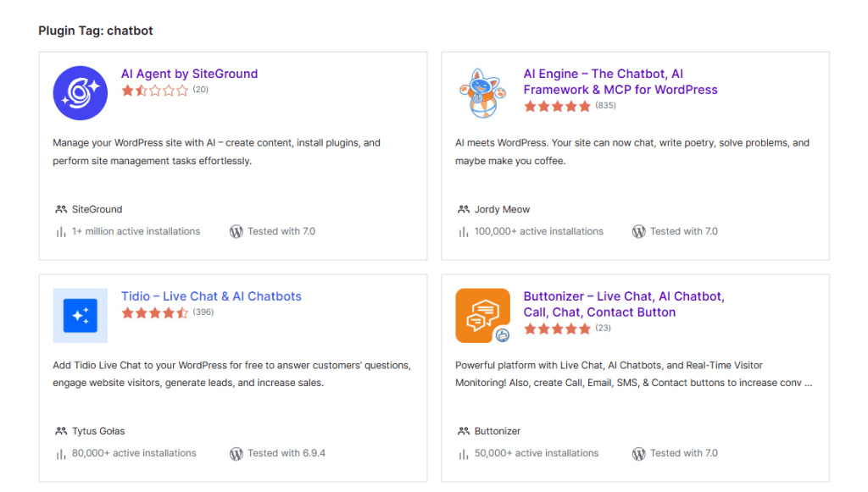868x492 pixels.
Task: Click the SiteGround author name
Action: click(97, 209)
